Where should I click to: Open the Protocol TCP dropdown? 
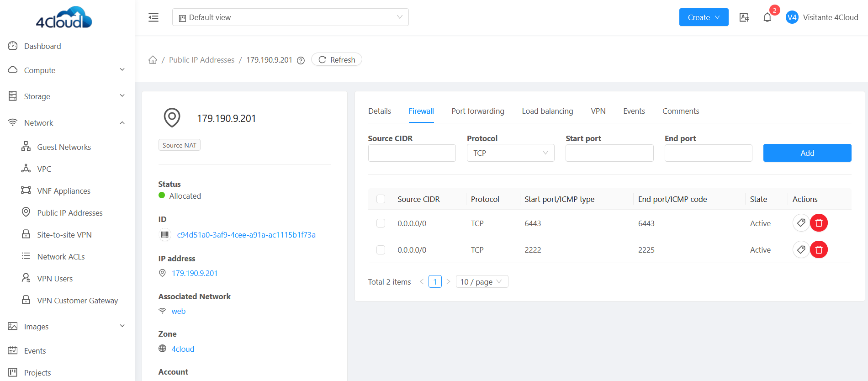[x=510, y=153]
